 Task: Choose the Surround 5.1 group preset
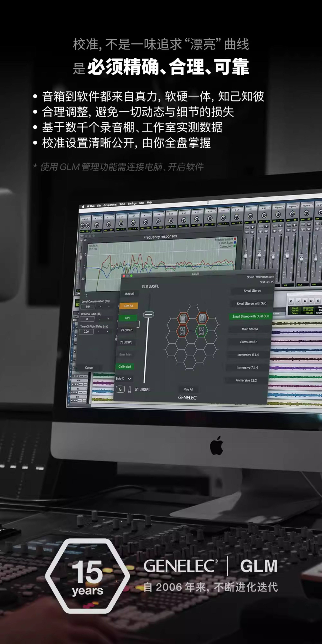pyautogui.click(x=249, y=342)
